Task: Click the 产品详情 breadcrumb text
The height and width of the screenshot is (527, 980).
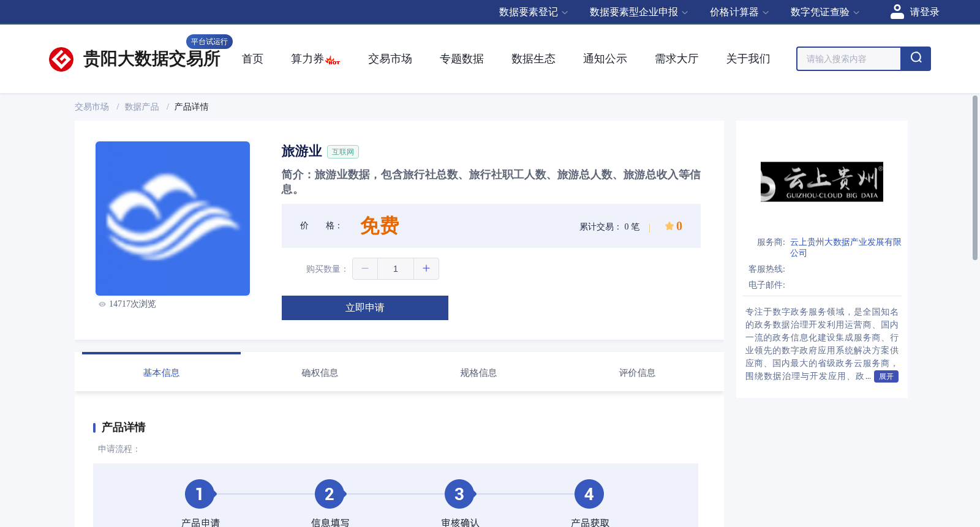Action: pyautogui.click(x=192, y=107)
